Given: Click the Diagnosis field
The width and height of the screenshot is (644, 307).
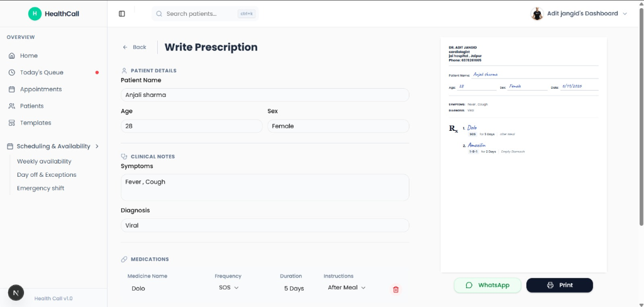Looking at the screenshot, I should 265,225.
